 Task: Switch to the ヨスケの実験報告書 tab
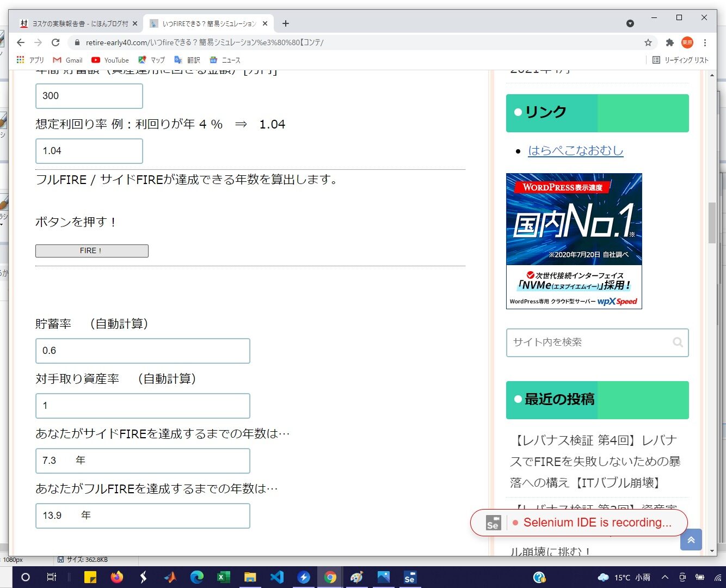point(76,23)
